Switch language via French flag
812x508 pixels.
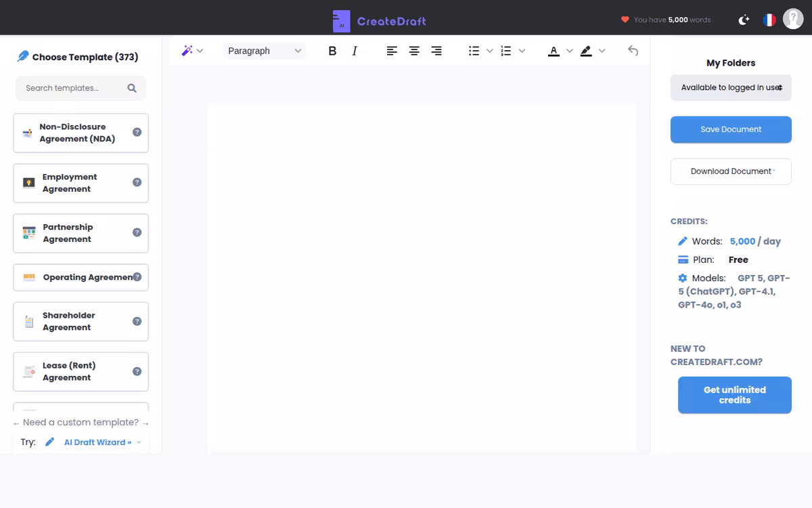tap(769, 20)
